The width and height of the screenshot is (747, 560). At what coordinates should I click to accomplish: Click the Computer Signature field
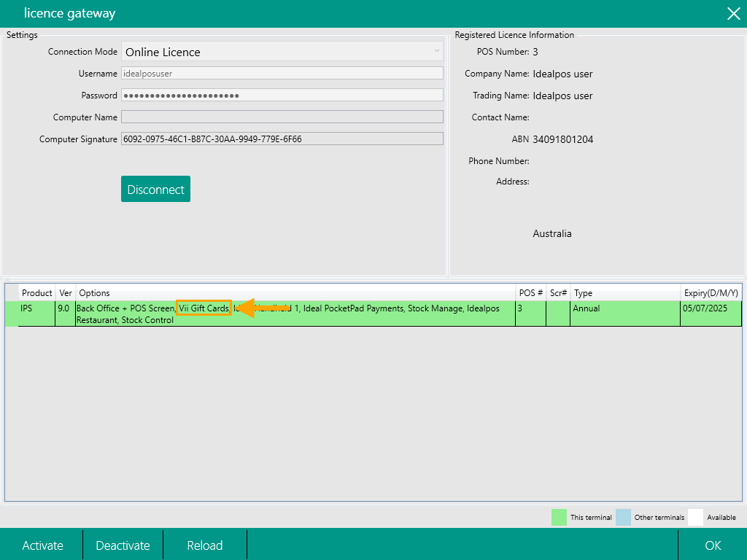click(282, 139)
